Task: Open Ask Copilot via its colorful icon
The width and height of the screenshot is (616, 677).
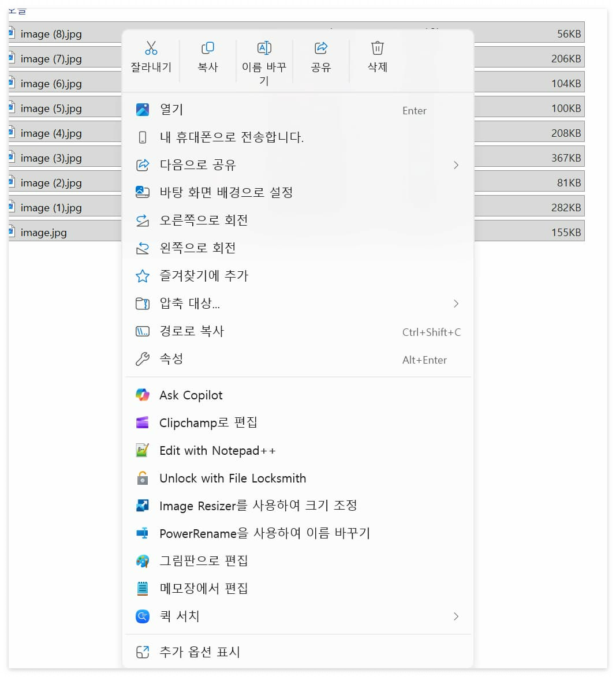Action: coord(142,395)
